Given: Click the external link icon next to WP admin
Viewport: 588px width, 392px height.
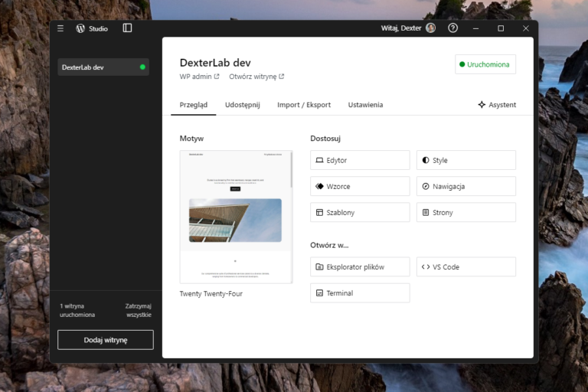Looking at the screenshot, I should [217, 76].
